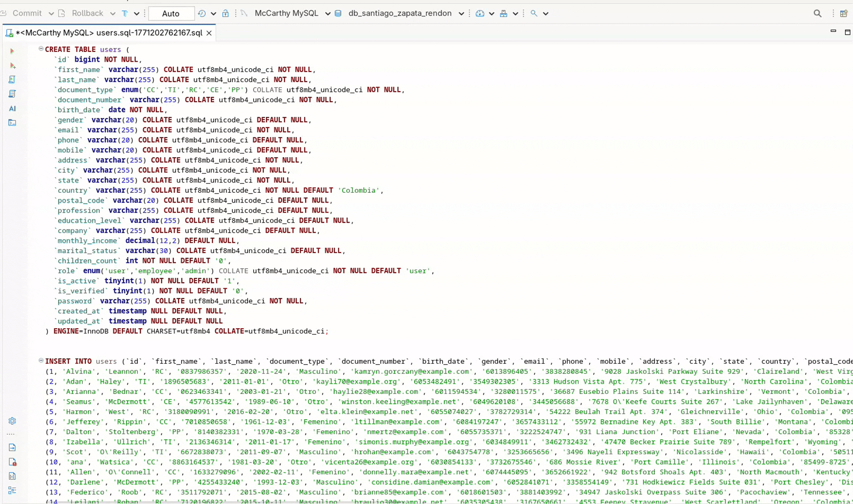853x504 pixels.
Task: Open the explain execution plan icon
Action: click(12, 94)
